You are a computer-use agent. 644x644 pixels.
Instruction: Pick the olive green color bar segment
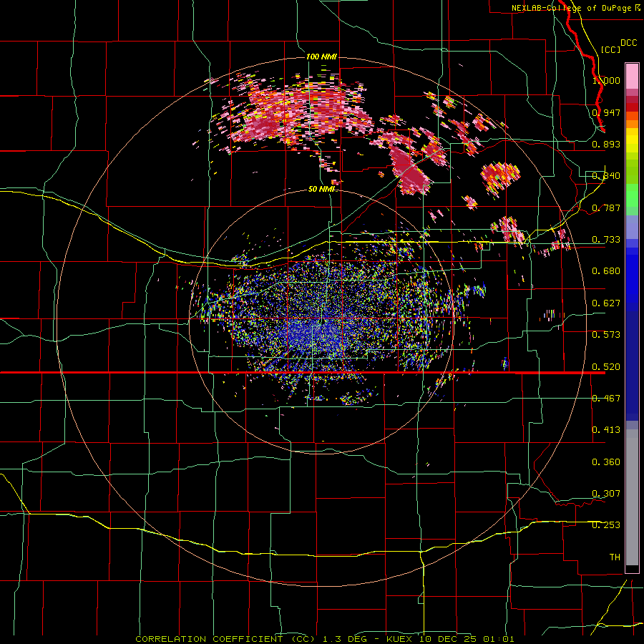click(x=632, y=172)
